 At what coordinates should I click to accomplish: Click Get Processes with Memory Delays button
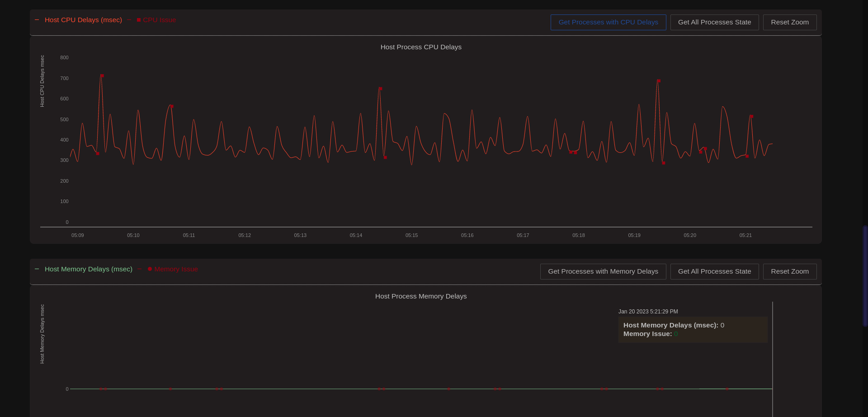tap(603, 271)
